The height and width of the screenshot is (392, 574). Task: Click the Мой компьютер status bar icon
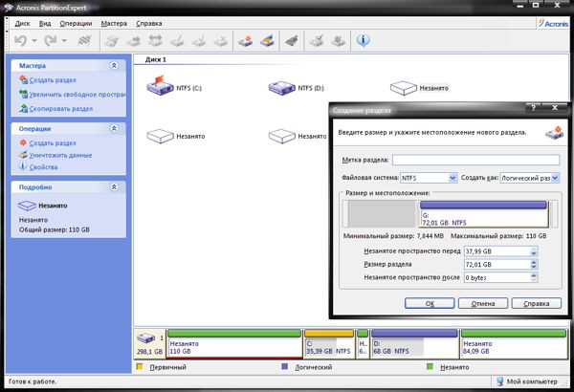tap(500, 381)
